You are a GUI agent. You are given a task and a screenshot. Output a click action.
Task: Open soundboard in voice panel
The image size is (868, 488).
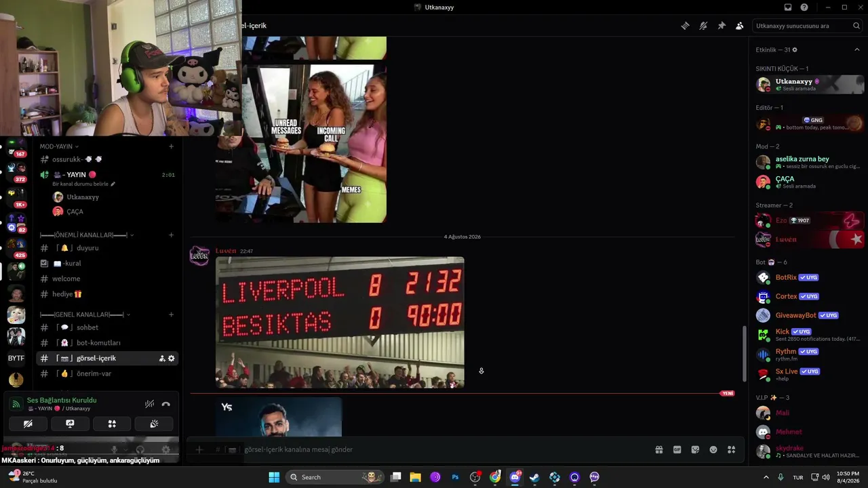coord(154,424)
